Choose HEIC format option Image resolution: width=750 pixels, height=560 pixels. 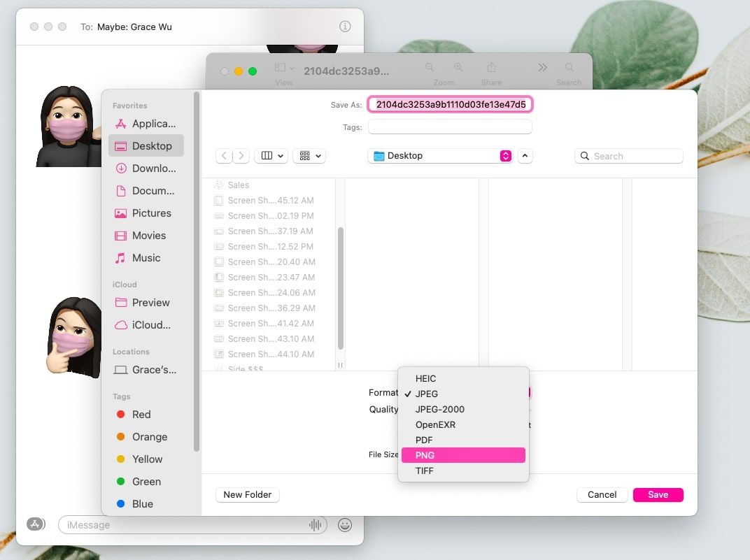pos(463,378)
